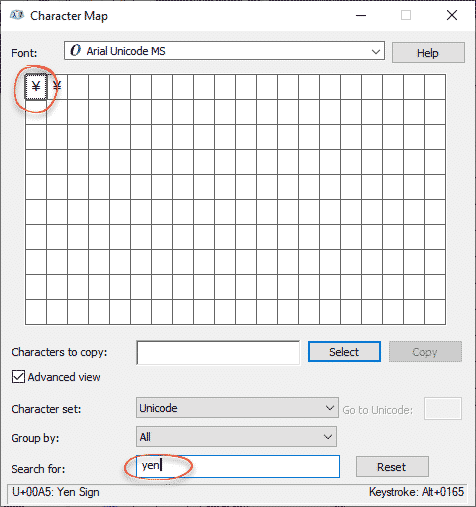
Task: Uncheck the Advanced view checkbox
Action: pyautogui.click(x=18, y=377)
